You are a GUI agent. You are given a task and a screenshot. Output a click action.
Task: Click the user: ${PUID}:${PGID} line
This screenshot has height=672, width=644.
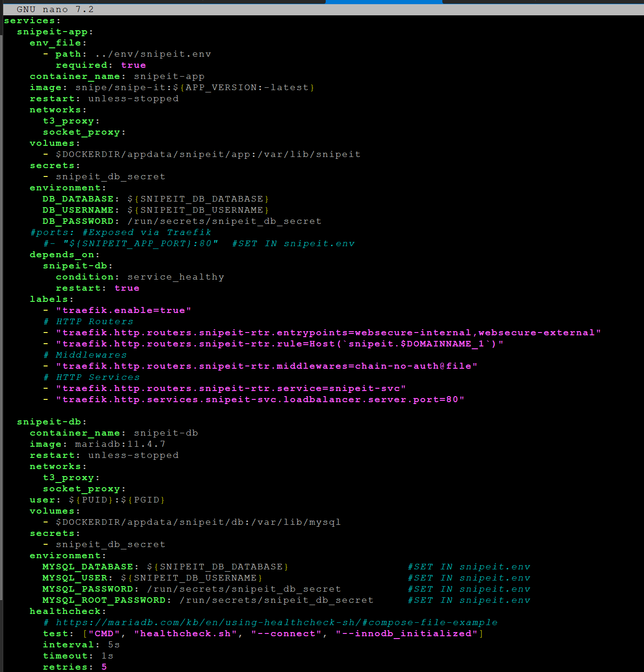point(97,500)
